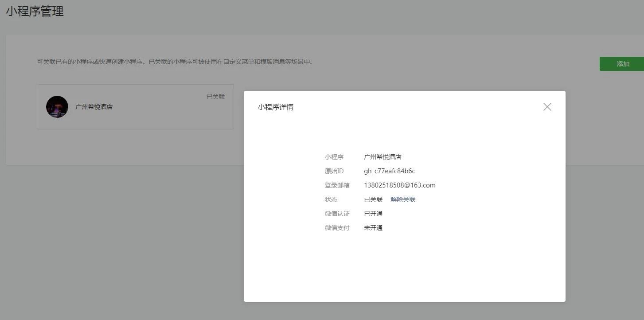Click the 广州希悦酒店 name in the dialog
The width and height of the screenshot is (644, 320).
pos(382,157)
